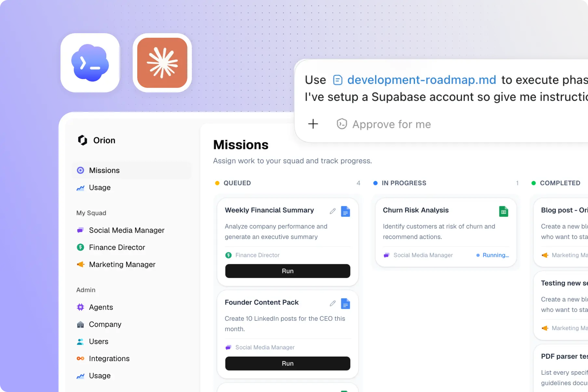The height and width of the screenshot is (392, 588).
Task: Open the terminal cloud app icon
Action: tap(90, 63)
